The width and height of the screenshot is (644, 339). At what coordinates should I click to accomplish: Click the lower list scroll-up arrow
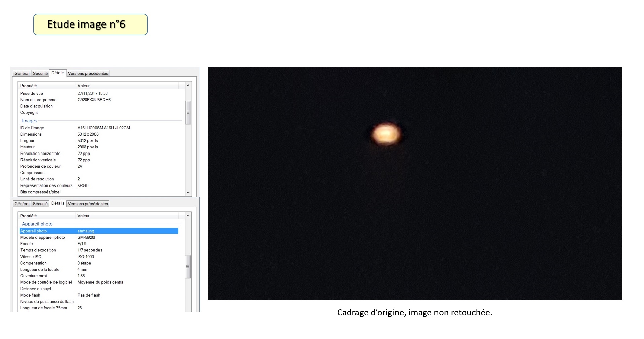tap(188, 215)
